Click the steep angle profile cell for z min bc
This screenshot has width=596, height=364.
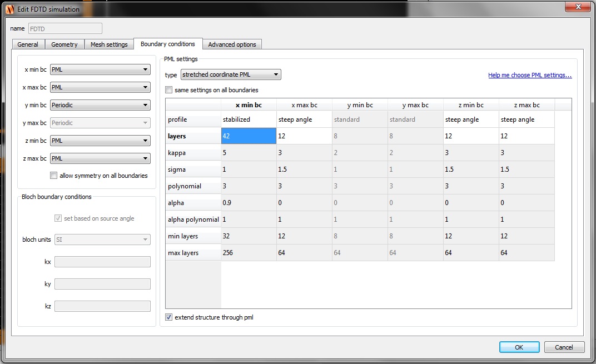(x=471, y=119)
